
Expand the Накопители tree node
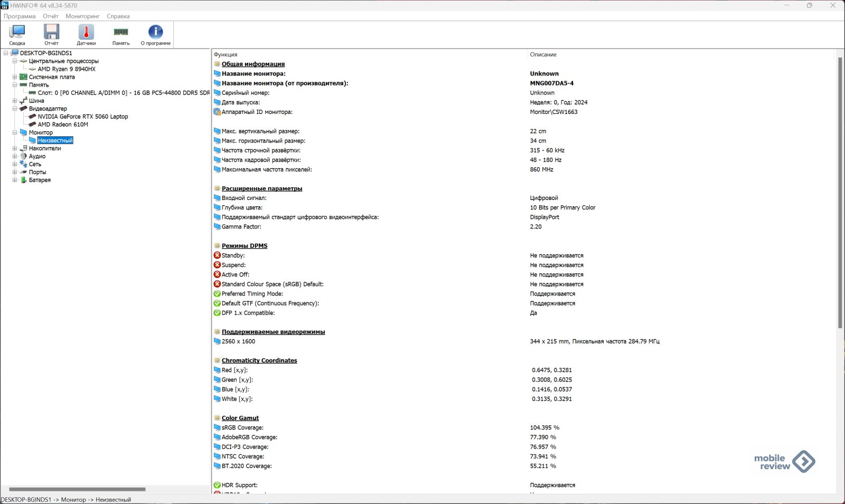(x=15, y=148)
